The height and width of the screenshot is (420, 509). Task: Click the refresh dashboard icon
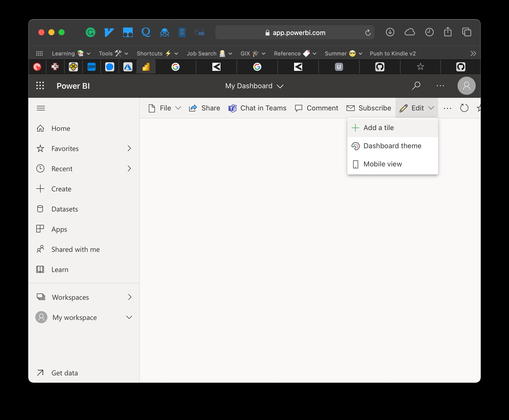click(464, 108)
